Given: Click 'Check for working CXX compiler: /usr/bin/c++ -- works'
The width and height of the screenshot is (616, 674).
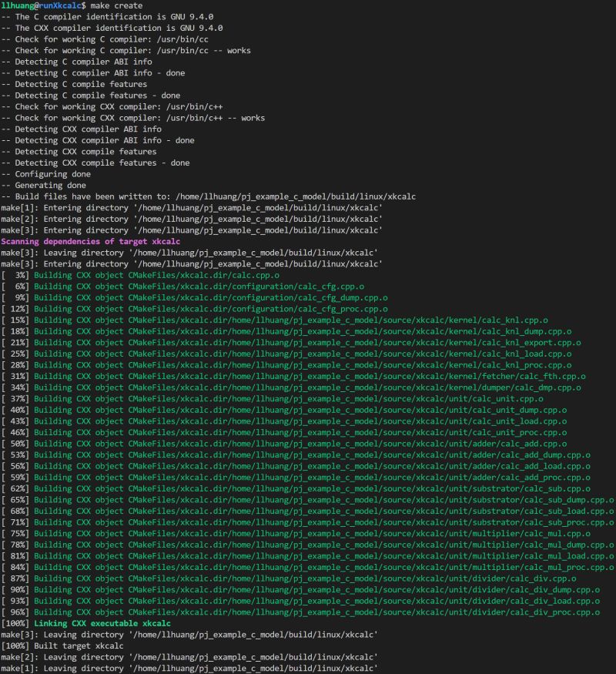Looking at the screenshot, I should pyautogui.click(x=132, y=118).
